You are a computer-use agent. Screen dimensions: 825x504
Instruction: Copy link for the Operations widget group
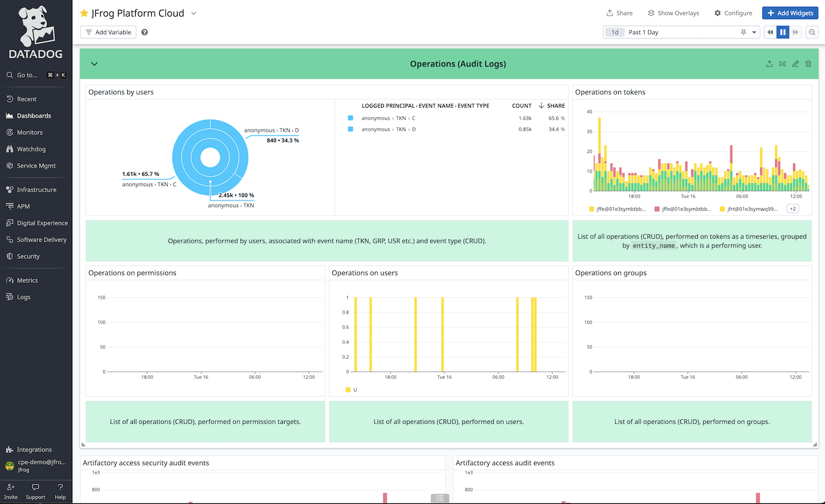[x=782, y=64]
